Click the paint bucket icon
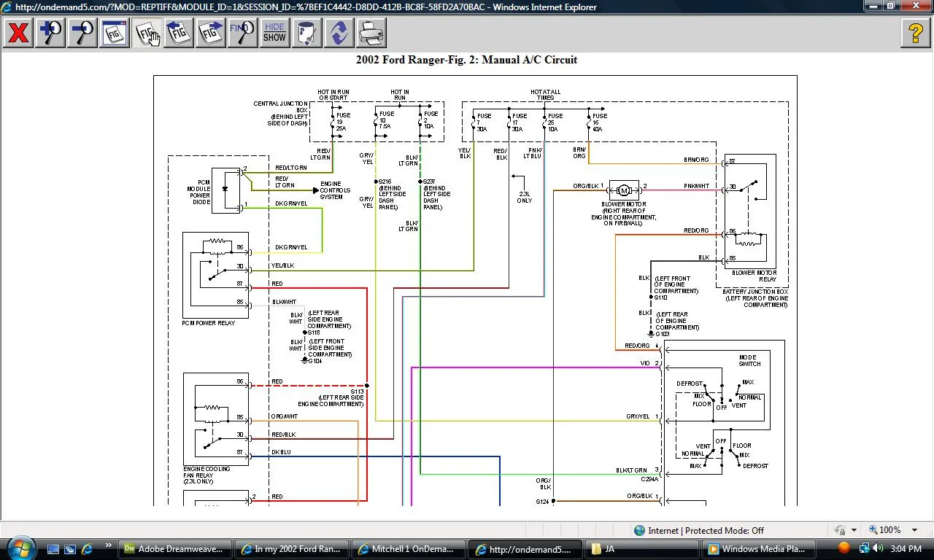This screenshot has width=934, height=560. tap(306, 33)
